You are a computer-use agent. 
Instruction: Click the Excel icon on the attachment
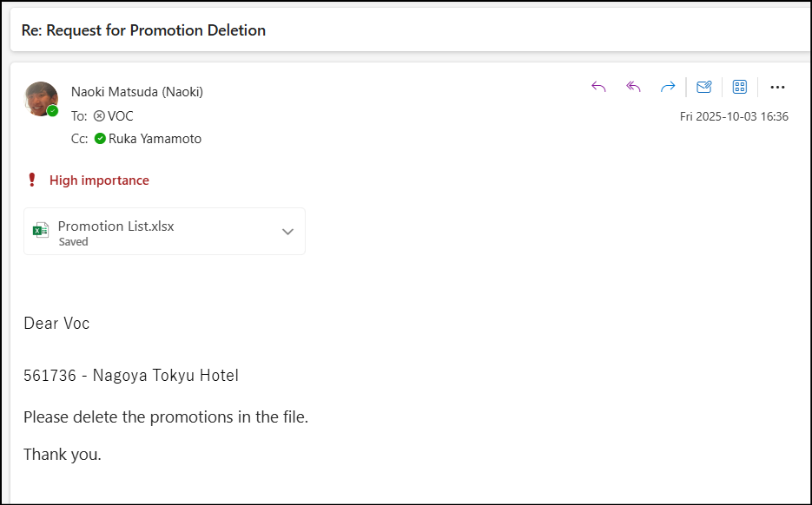click(40, 231)
